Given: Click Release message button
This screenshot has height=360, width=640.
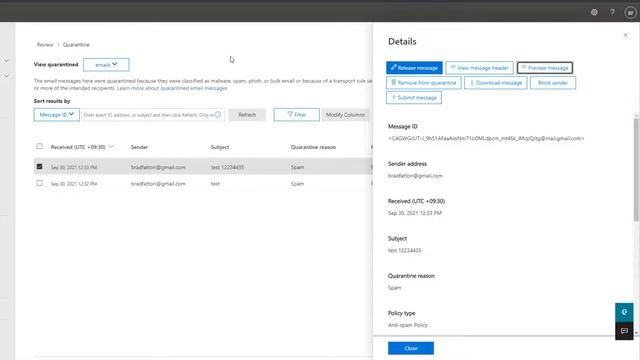Looking at the screenshot, I should pyautogui.click(x=414, y=68).
